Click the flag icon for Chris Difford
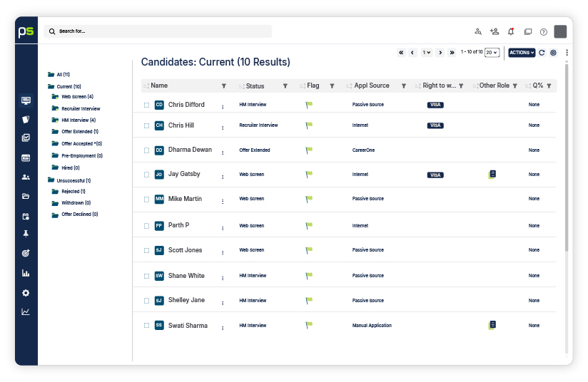 click(x=309, y=105)
